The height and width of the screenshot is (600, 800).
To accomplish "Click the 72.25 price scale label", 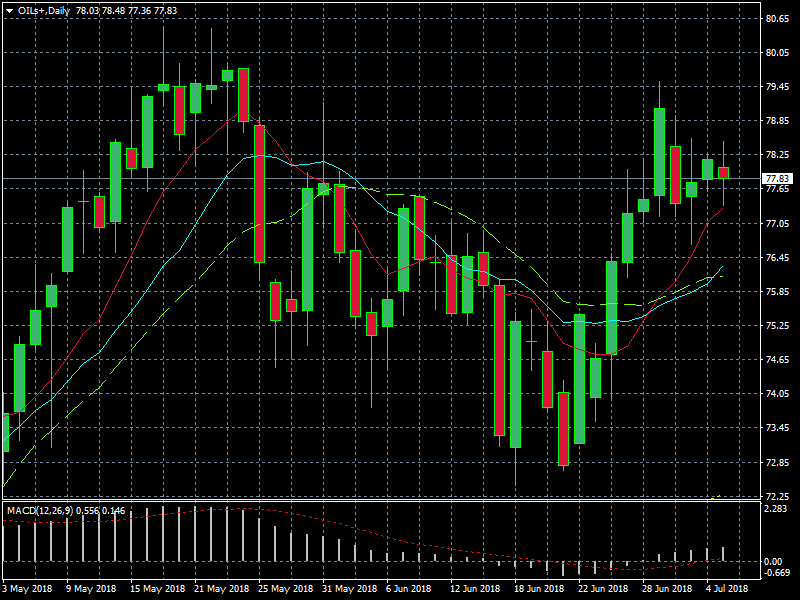I will coord(777,497).
